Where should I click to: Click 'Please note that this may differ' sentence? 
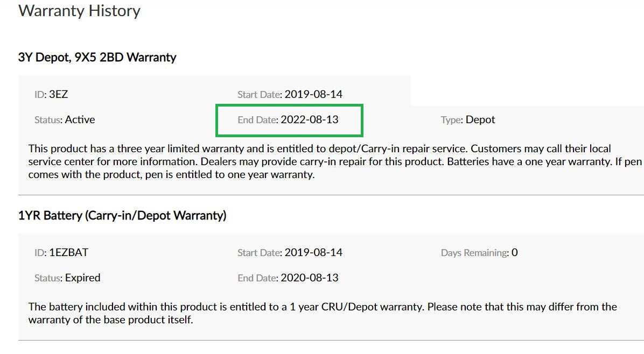click(x=517, y=307)
